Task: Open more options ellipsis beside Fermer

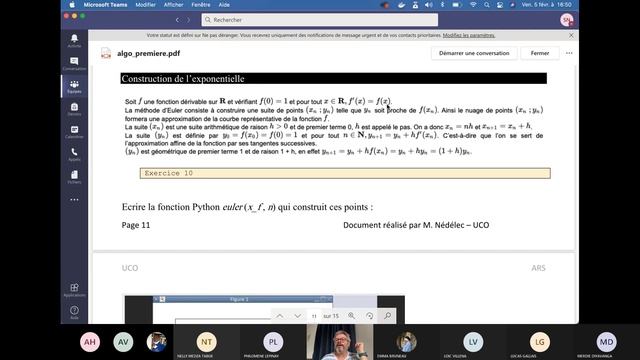Action: click(x=569, y=53)
